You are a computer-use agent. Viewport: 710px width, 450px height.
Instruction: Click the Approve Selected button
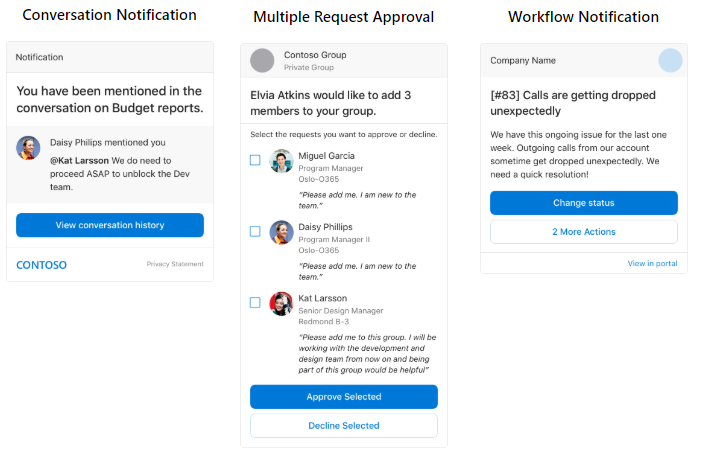point(344,397)
